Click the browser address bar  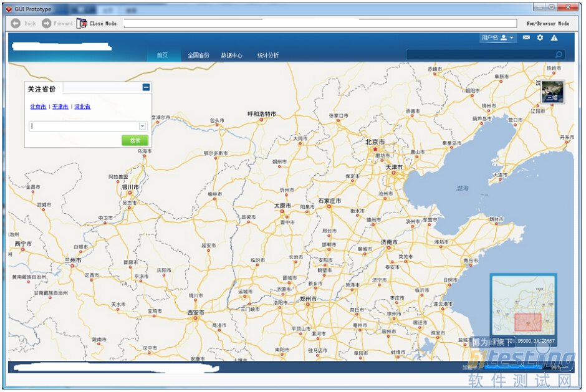pyautogui.click(x=320, y=24)
